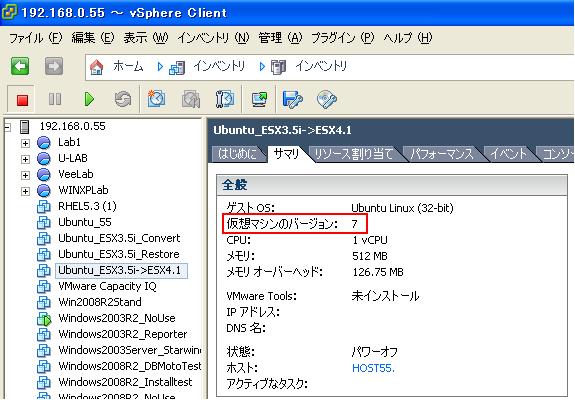Image resolution: width=575 pixels, height=400 pixels.
Task: Click the VeeLab resource pool icon
Action: pos(44,175)
